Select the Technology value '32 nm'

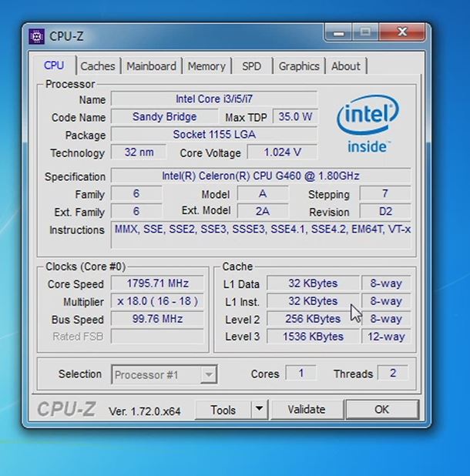coord(139,152)
